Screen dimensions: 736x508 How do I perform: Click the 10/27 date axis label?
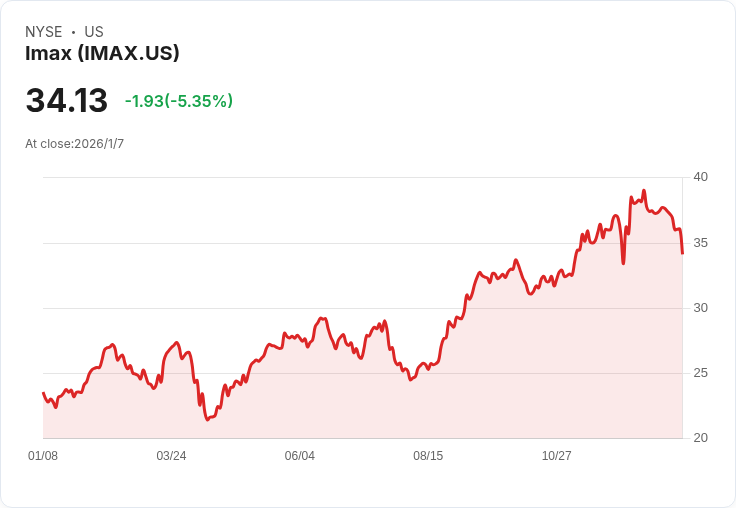click(557, 455)
